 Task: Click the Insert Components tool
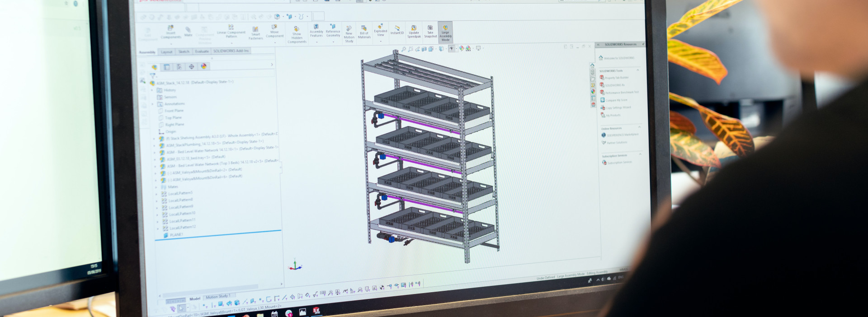(170, 32)
